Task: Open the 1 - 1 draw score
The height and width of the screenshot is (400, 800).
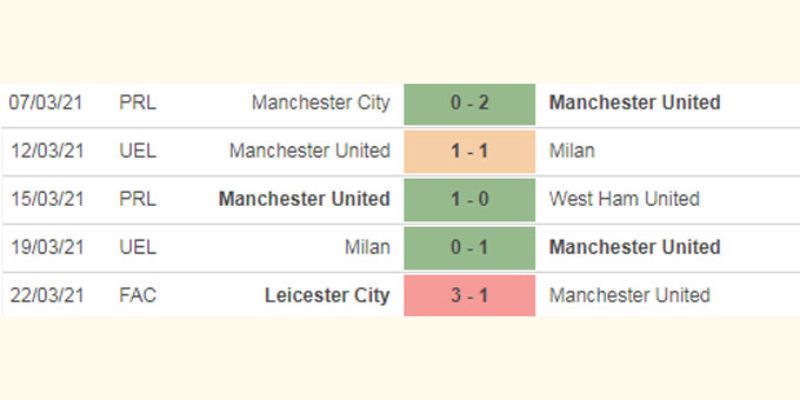Action: pos(469,152)
